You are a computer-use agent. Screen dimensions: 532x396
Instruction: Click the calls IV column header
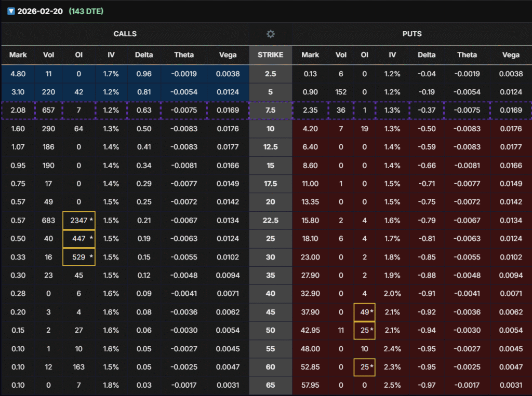111,55
